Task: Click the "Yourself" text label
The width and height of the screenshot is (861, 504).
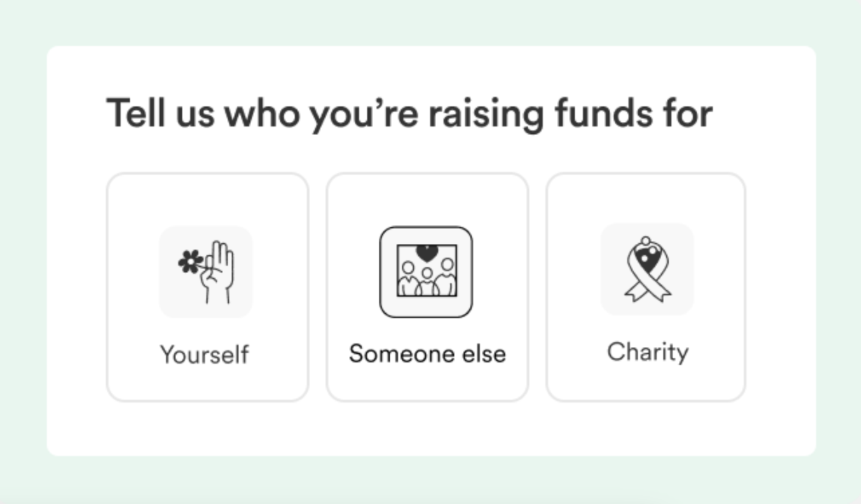Action: [x=205, y=354]
